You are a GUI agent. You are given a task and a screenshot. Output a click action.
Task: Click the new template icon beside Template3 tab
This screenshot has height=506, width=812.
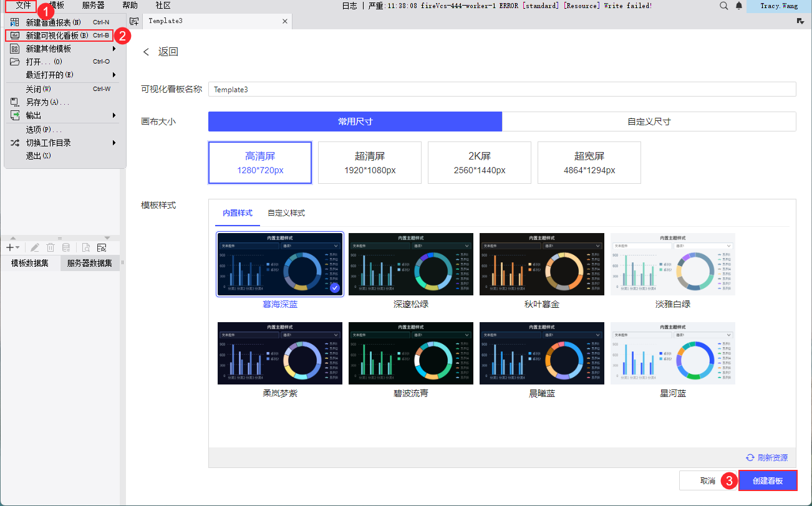click(133, 21)
